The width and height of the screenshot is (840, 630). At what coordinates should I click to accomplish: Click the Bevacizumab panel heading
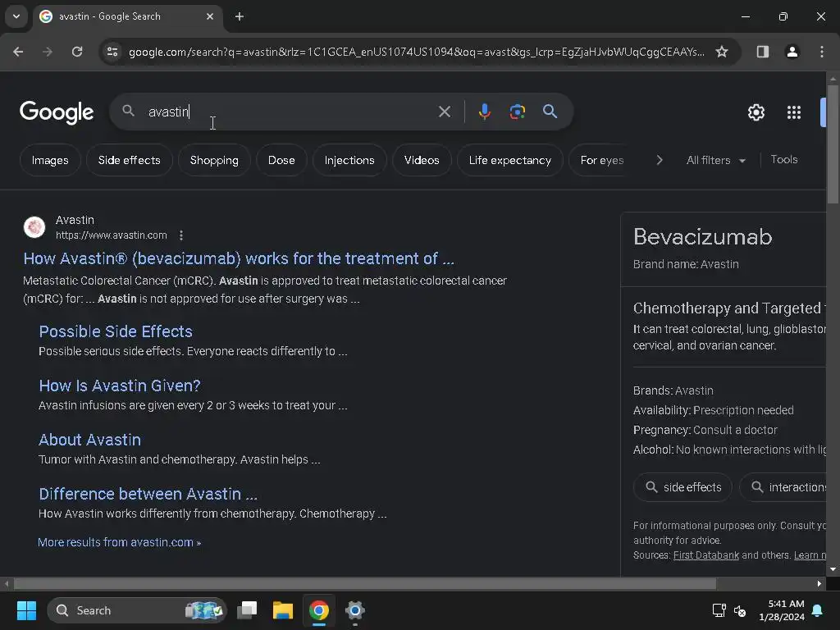[x=702, y=237]
